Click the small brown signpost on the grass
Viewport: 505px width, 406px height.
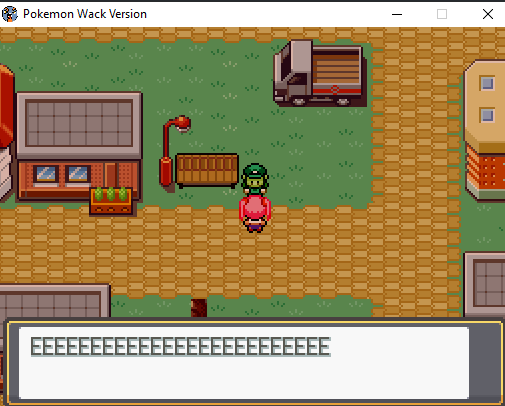[199, 308]
